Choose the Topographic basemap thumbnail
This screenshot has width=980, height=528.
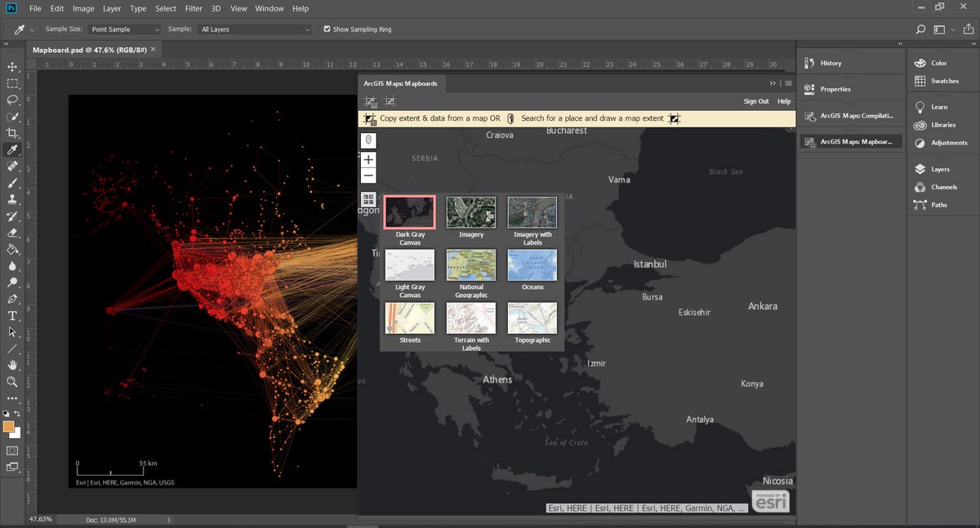(x=532, y=318)
